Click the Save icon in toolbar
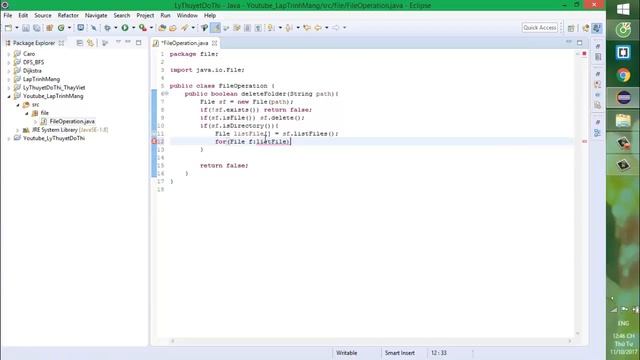 (26, 28)
